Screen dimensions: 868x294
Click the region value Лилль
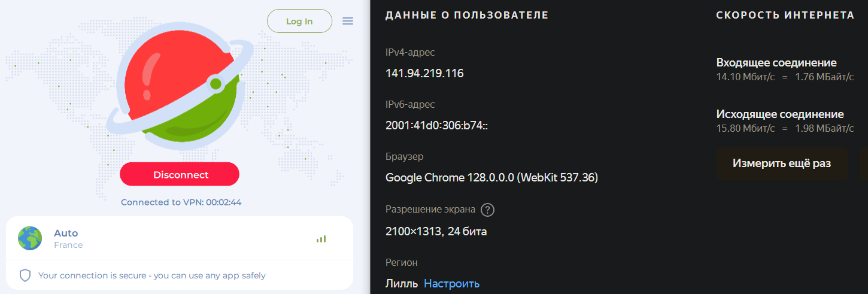click(x=402, y=283)
